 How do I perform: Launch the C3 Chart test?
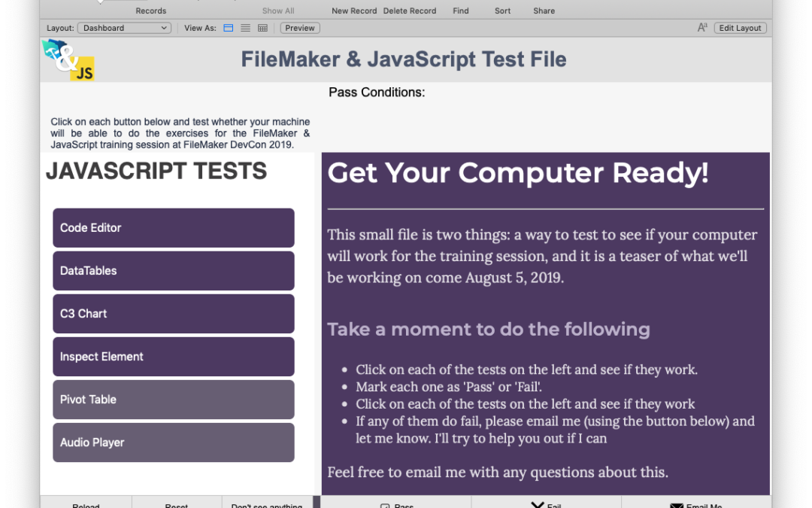point(174,314)
